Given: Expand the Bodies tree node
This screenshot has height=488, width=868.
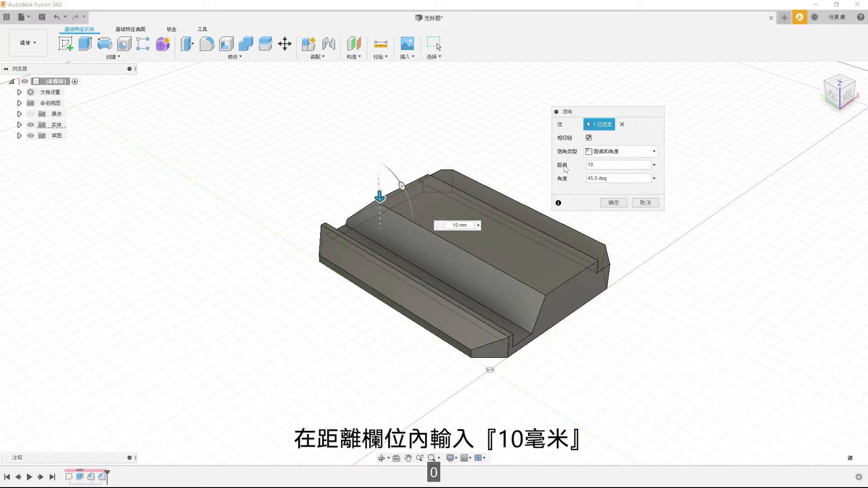Looking at the screenshot, I should (19, 125).
